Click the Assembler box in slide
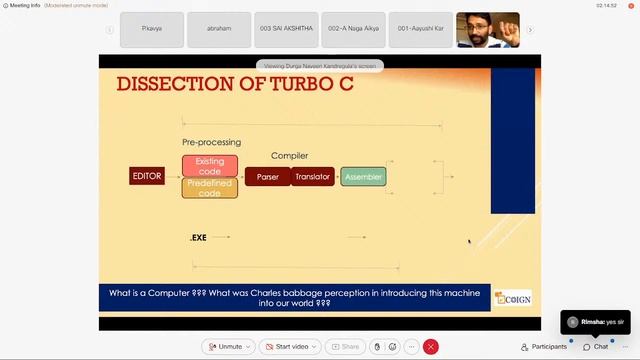 (363, 177)
